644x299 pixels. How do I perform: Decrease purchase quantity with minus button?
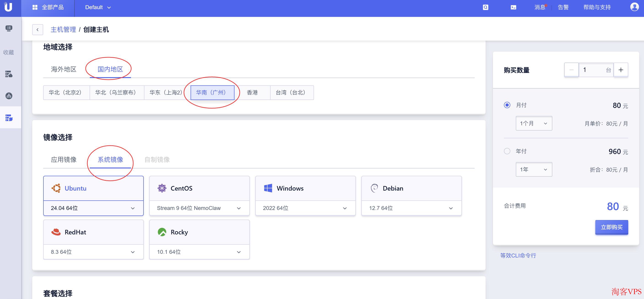pyautogui.click(x=571, y=70)
